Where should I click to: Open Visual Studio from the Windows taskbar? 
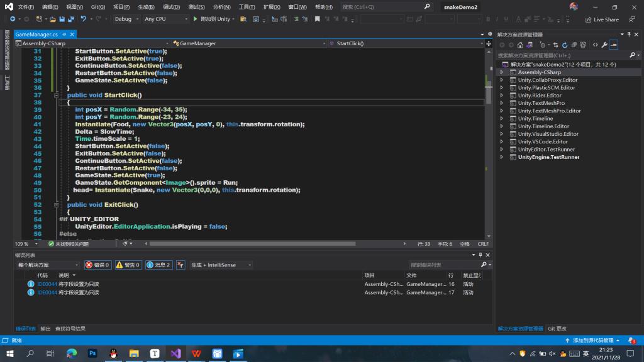(x=175, y=354)
